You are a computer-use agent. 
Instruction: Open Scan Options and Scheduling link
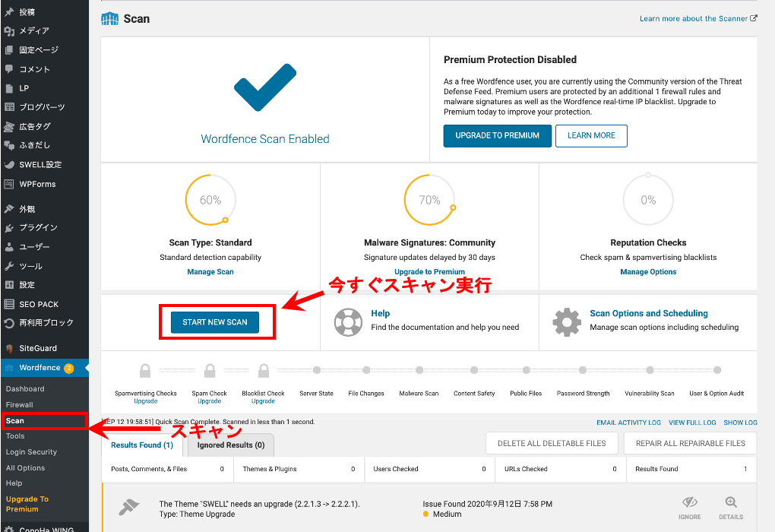point(648,313)
